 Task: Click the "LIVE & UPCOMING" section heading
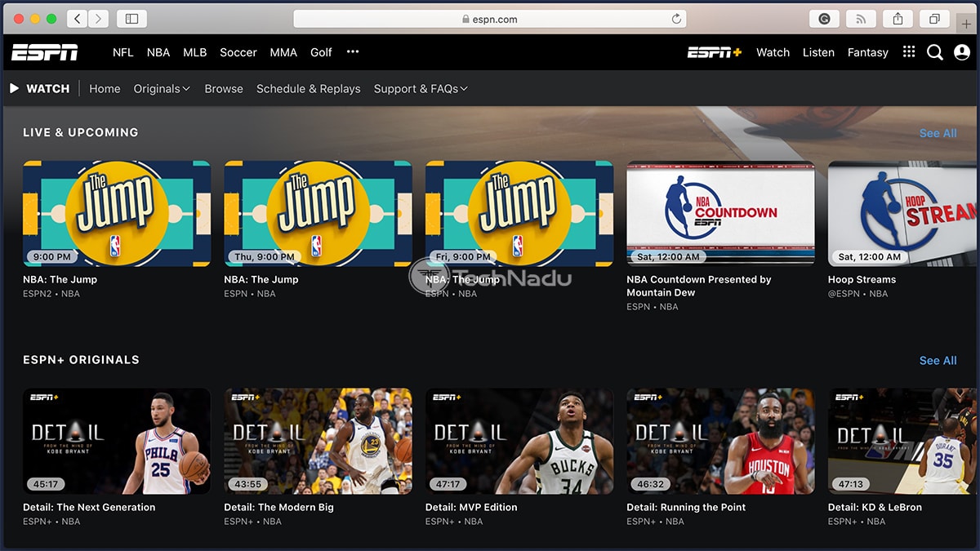(81, 132)
